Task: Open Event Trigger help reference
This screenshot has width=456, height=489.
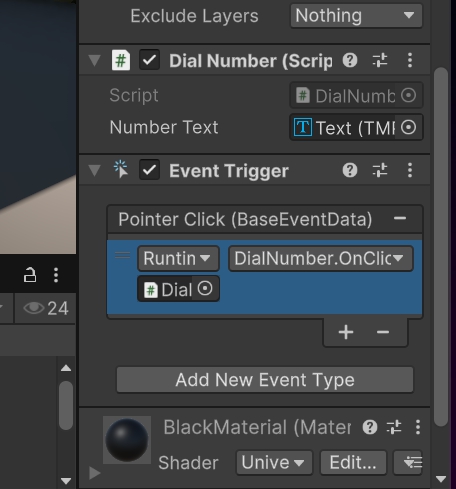Action: pyautogui.click(x=350, y=170)
